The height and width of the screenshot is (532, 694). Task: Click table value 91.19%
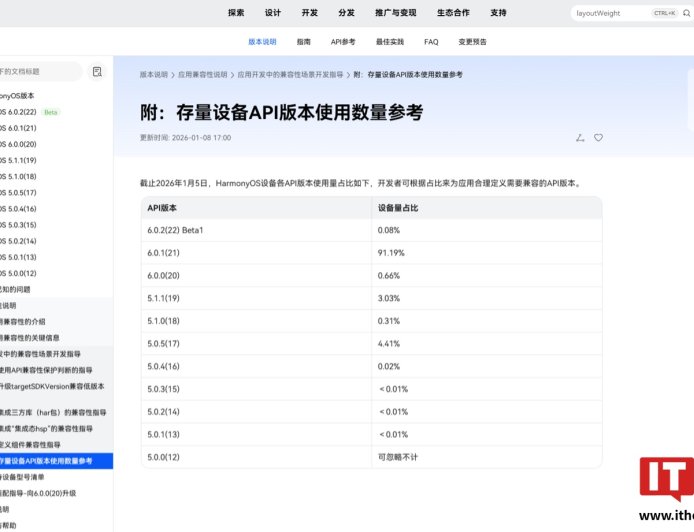391,253
